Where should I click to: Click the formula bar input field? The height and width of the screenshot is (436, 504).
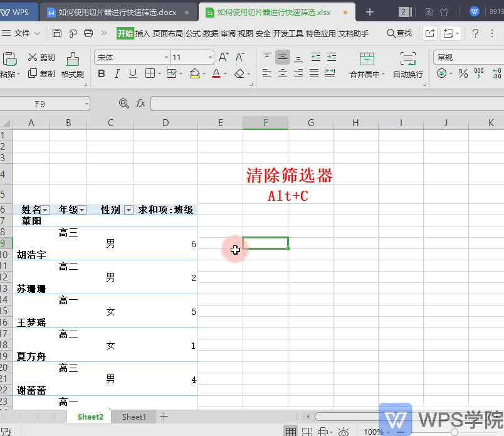(327, 104)
